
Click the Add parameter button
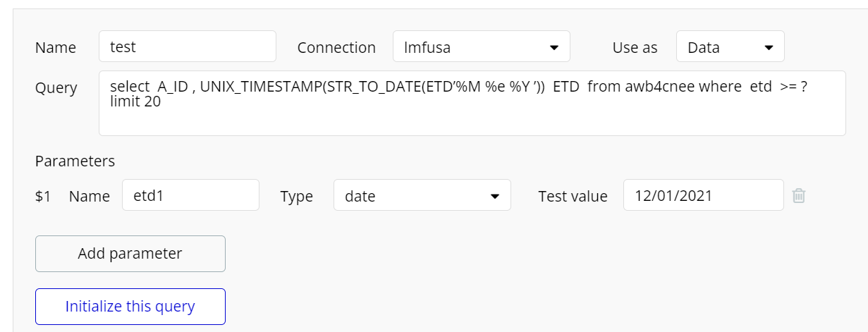(130, 254)
